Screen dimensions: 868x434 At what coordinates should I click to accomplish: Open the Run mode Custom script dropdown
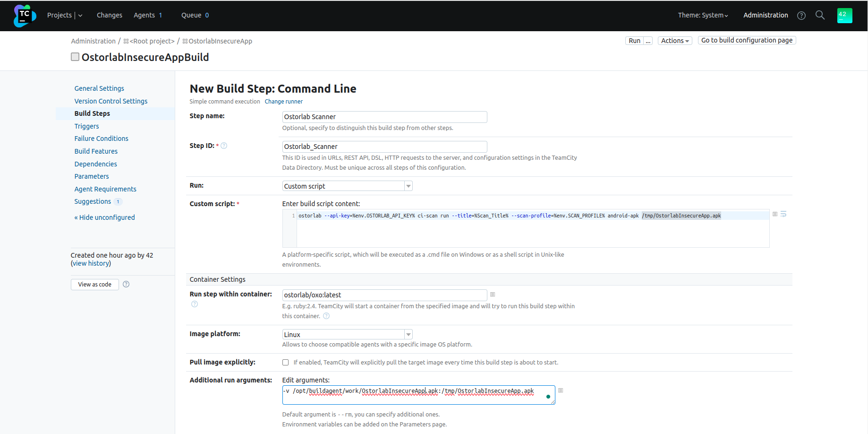pyautogui.click(x=347, y=186)
